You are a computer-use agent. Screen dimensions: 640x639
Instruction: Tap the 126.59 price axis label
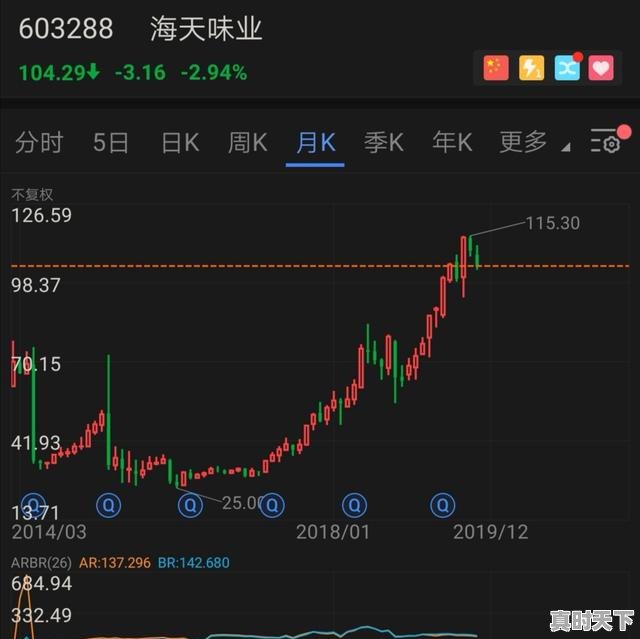tap(42, 215)
